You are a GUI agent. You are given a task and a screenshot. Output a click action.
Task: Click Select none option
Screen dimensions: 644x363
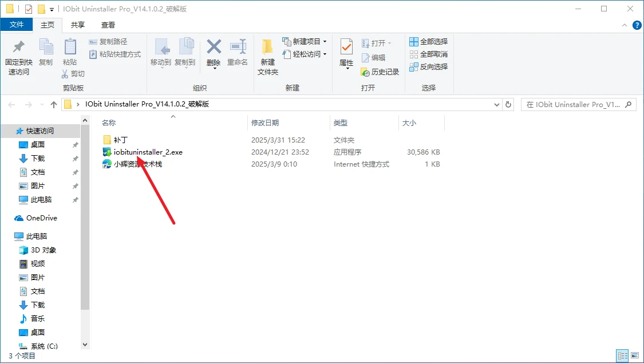428,54
